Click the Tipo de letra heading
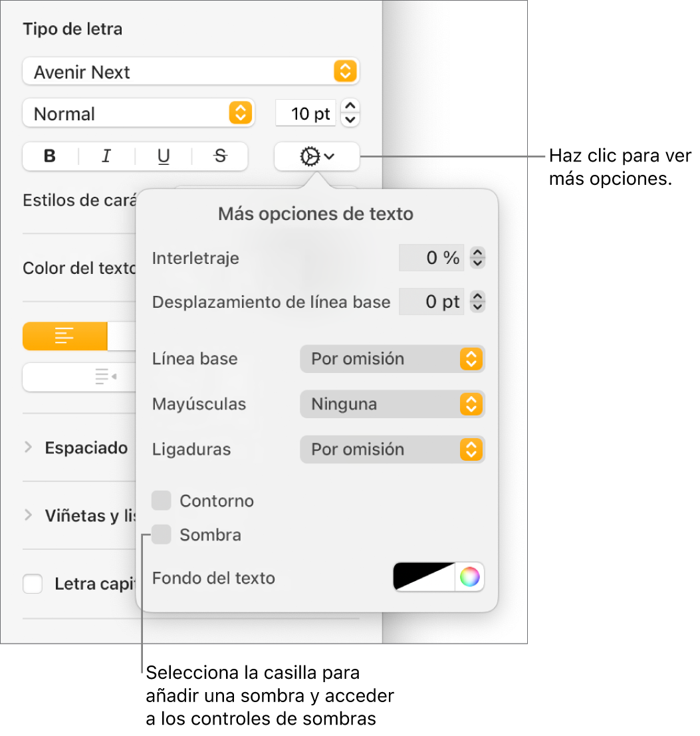Screen dimensions: 700x736 72,29
